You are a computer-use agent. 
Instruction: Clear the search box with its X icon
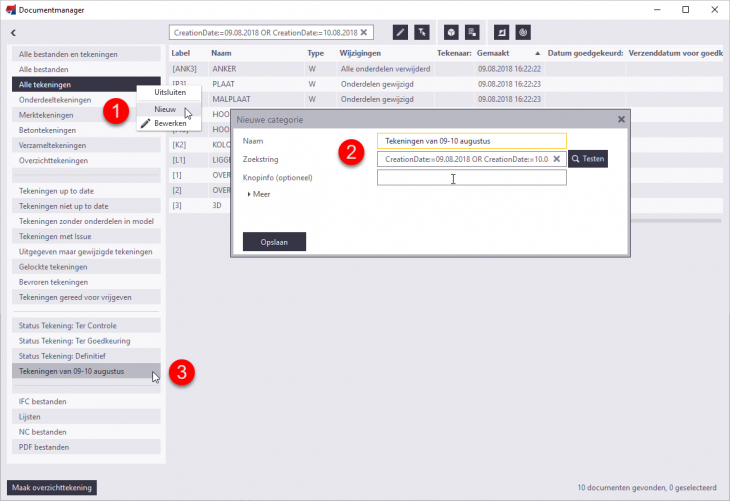click(x=365, y=32)
